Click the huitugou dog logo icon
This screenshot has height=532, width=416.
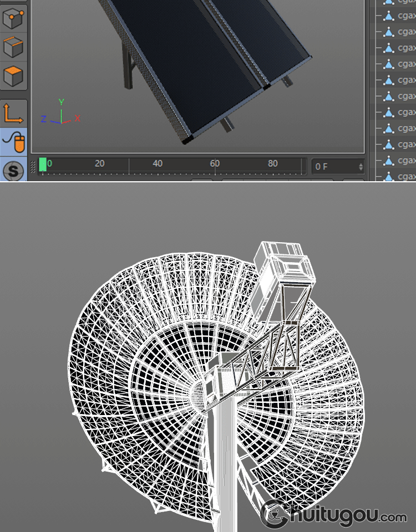(275, 515)
